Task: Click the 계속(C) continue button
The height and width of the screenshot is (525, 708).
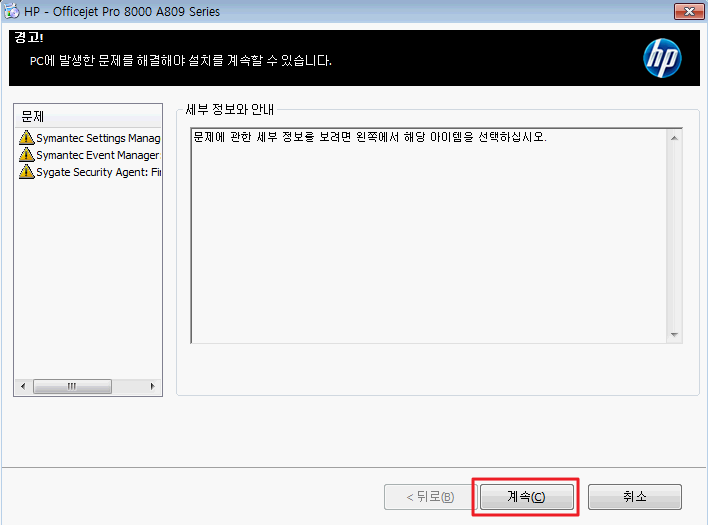Action: pyautogui.click(x=526, y=497)
